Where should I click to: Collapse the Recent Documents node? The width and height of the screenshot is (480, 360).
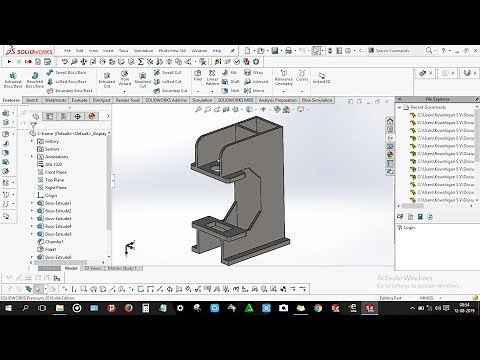coord(399,107)
